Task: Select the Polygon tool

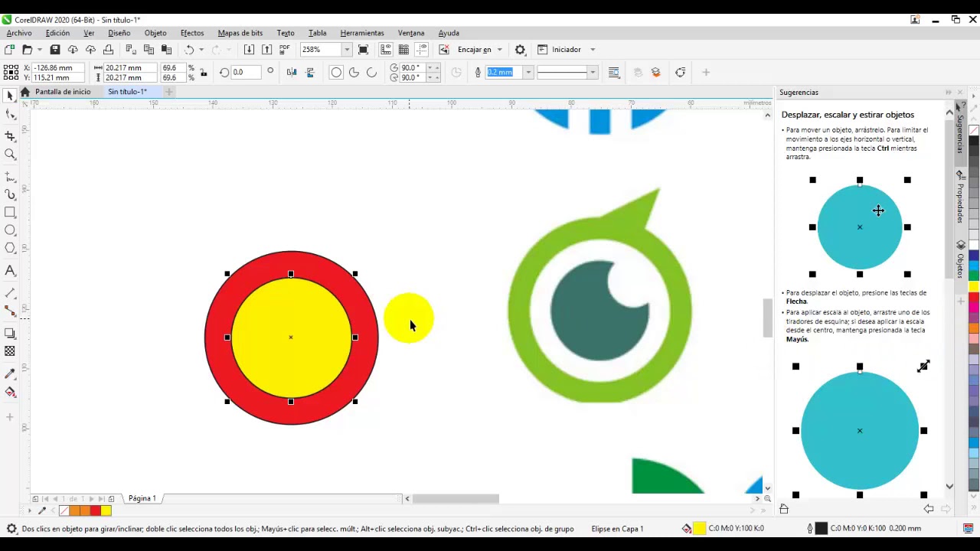Action: (10, 248)
